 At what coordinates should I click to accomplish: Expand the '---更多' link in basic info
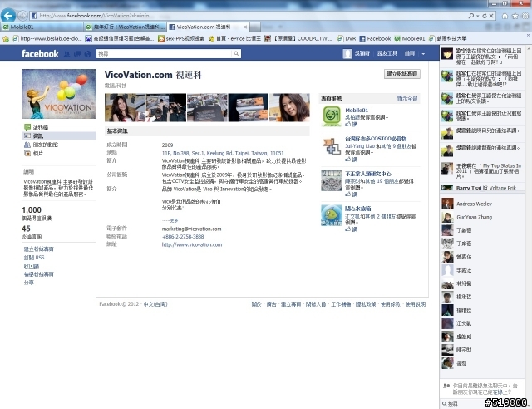(170, 220)
